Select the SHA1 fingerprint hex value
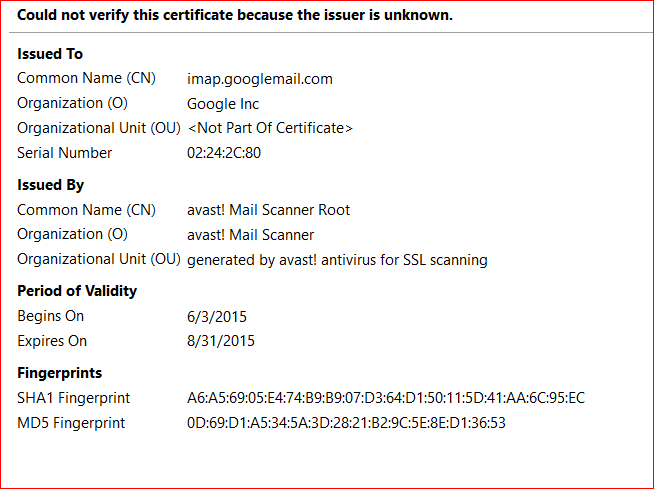 (386, 398)
